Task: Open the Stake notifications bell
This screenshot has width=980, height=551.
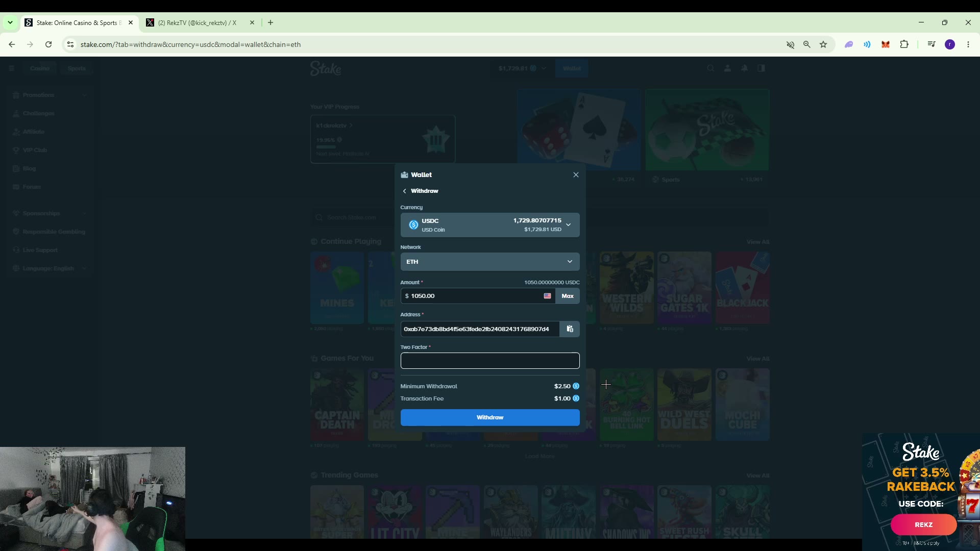Action: (x=745, y=68)
